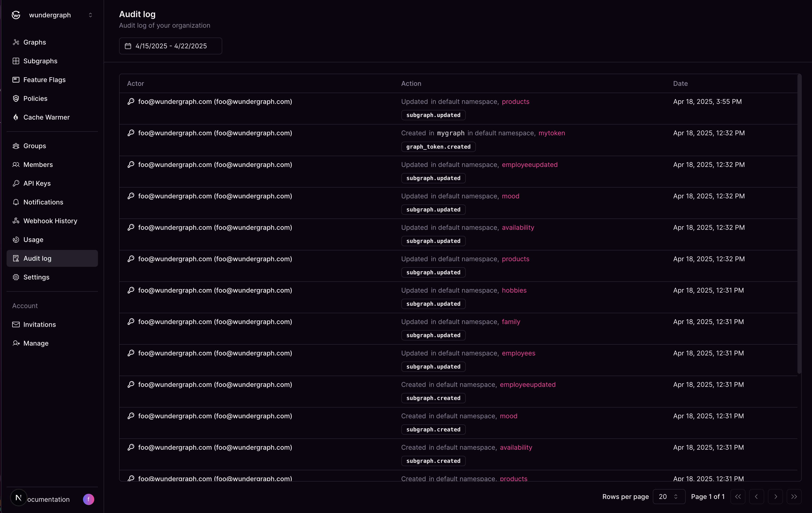Image resolution: width=812 pixels, height=513 pixels.
Task: Go to Subgraphs page
Action: pos(52,61)
